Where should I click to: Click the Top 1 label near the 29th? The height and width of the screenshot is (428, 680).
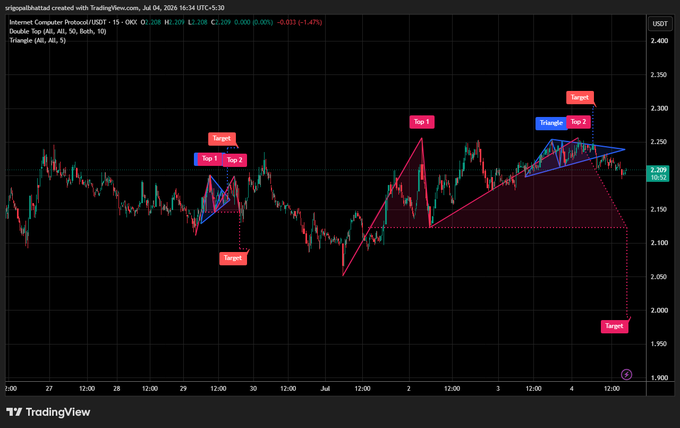210,159
